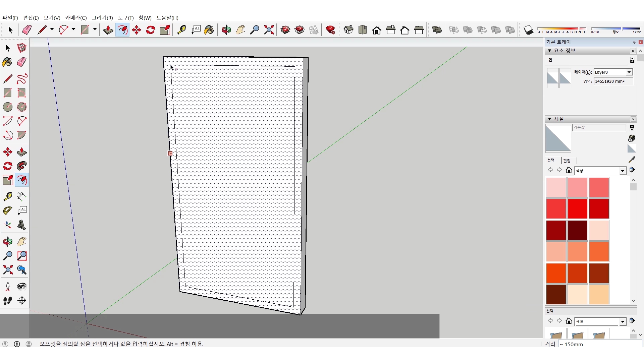The image size is (644, 362).
Task: Select the Eraser tool in left toolbar
Action: pos(22,62)
